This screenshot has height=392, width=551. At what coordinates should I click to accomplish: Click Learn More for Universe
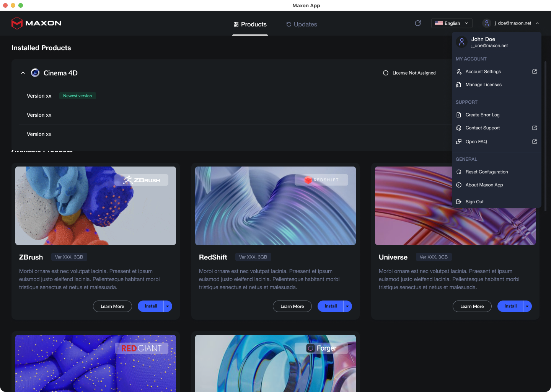pos(472,306)
